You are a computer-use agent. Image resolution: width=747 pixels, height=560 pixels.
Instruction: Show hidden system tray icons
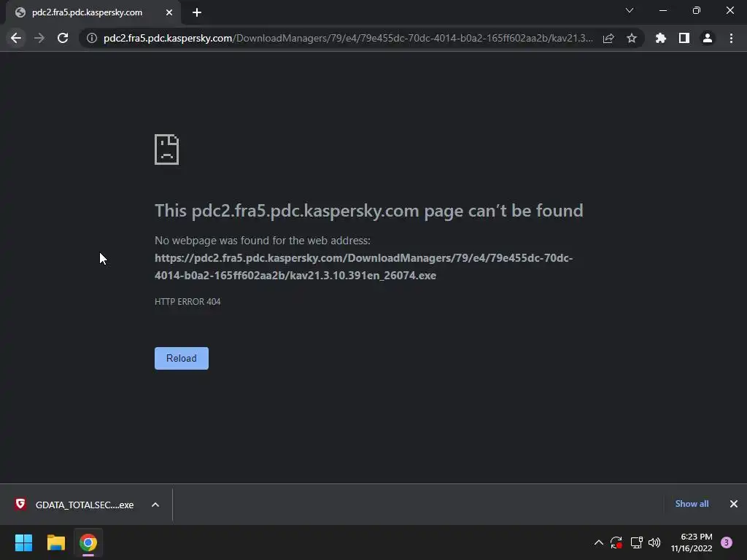(599, 542)
